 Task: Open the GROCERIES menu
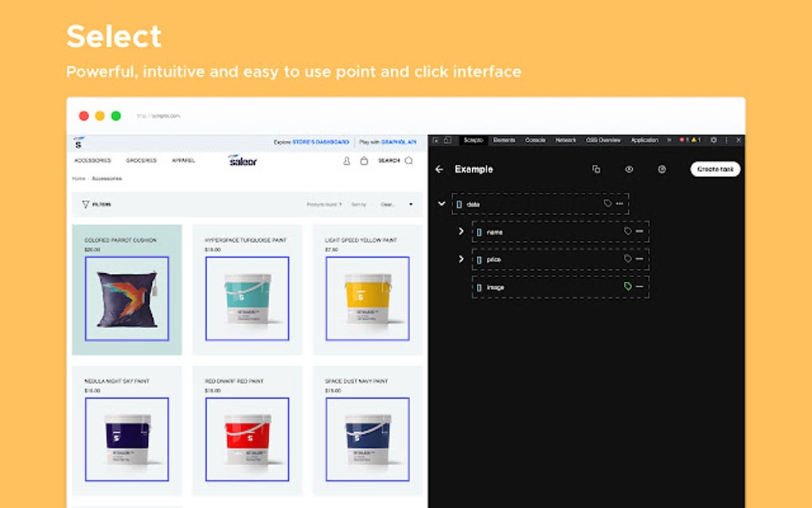[141, 160]
